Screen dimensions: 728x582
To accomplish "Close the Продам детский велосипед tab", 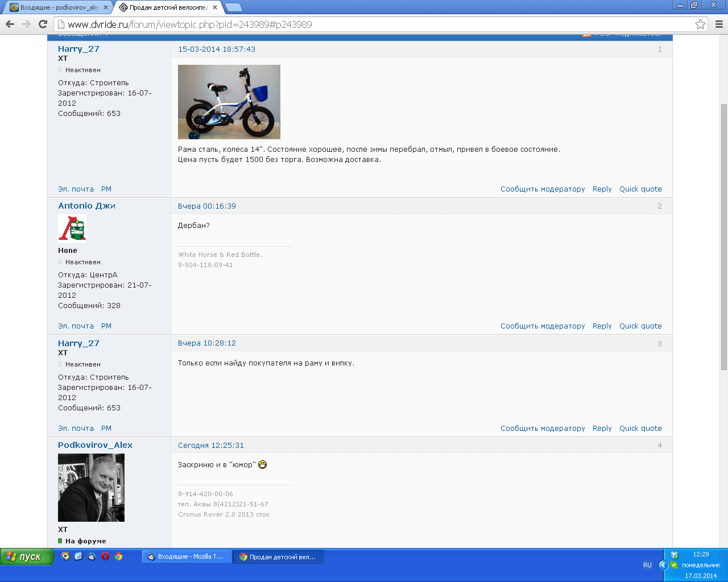I will pos(214,7).
